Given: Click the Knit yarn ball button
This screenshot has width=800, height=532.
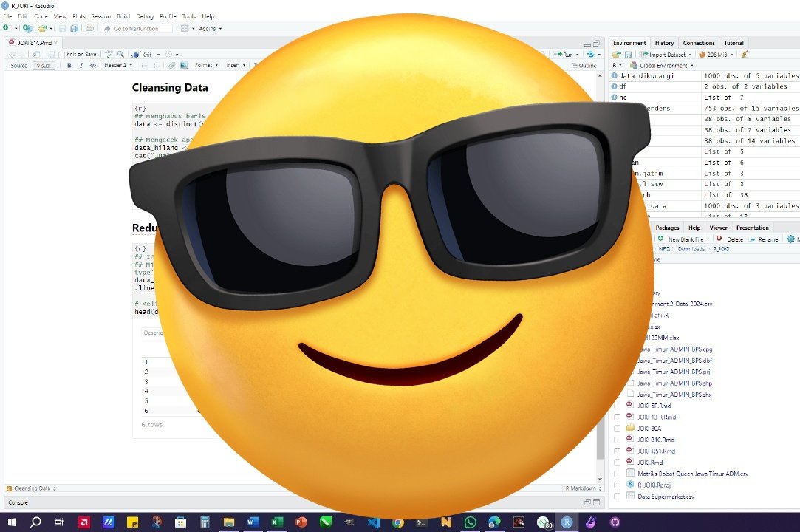Looking at the screenshot, I should [x=141, y=54].
